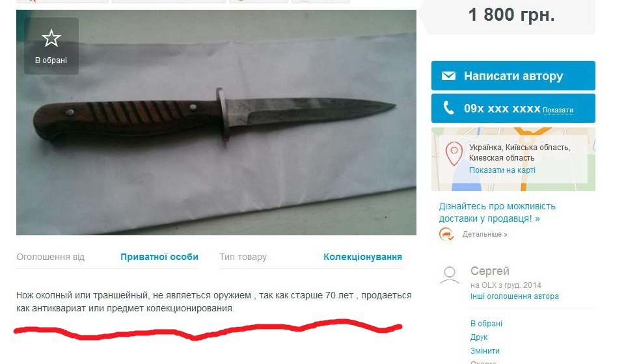Image resolution: width=639 pixels, height=364 pixels.
Task: Open the knife photo in the listing
Action: (x=216, y=122)
